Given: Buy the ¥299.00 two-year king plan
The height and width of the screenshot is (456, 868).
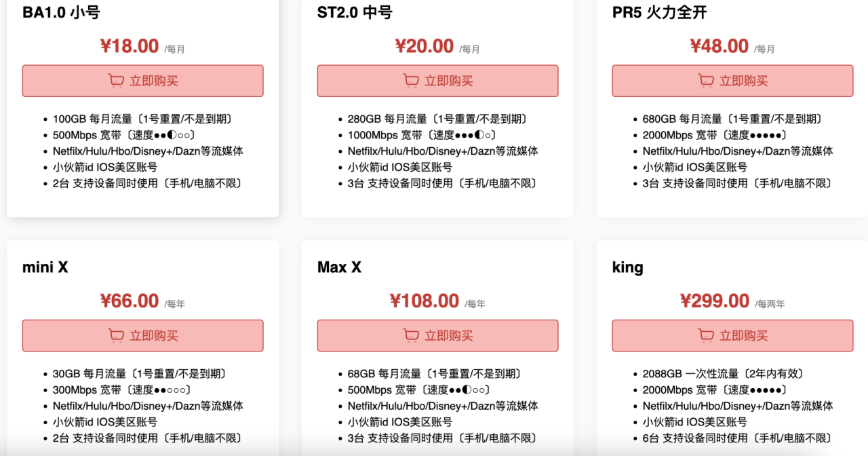Looking at the screenshot, I should [732, 336].
